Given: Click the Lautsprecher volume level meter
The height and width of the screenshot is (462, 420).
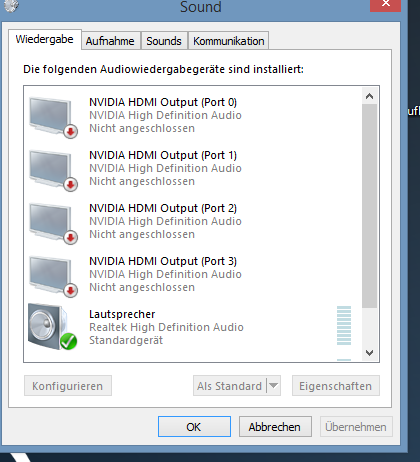Looking at the screenshot, I should pyautogui.click(x=344, y=325).
